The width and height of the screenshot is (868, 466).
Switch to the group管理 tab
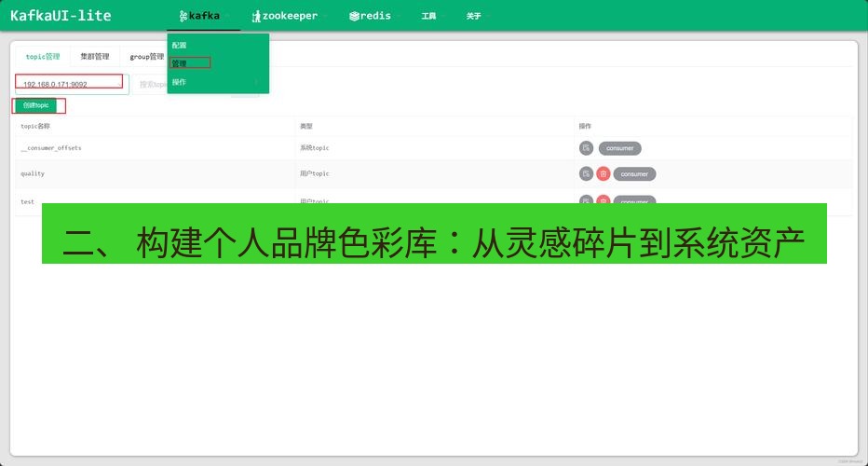click(146, 57)
